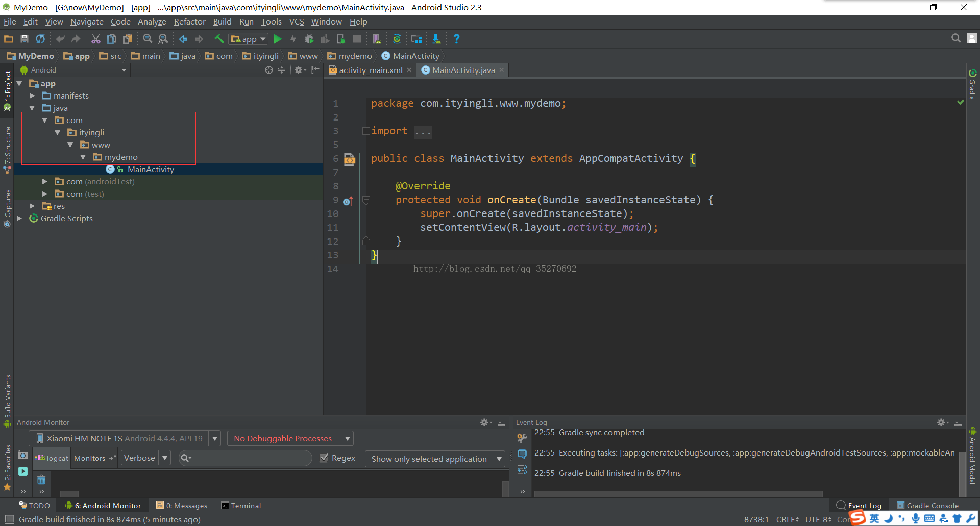Click the Apply Changes lightning icon
980x526 pixels.
tap(293, 39)
